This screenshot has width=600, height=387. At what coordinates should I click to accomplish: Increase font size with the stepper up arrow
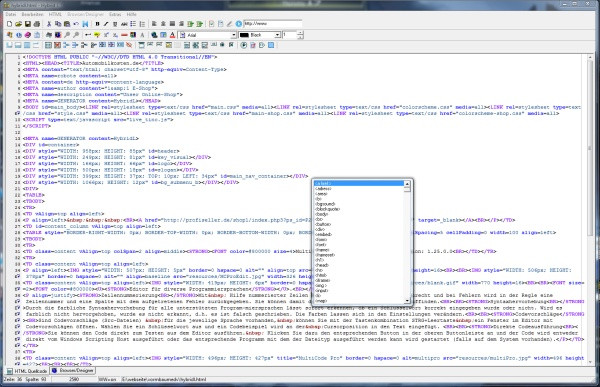300,33
